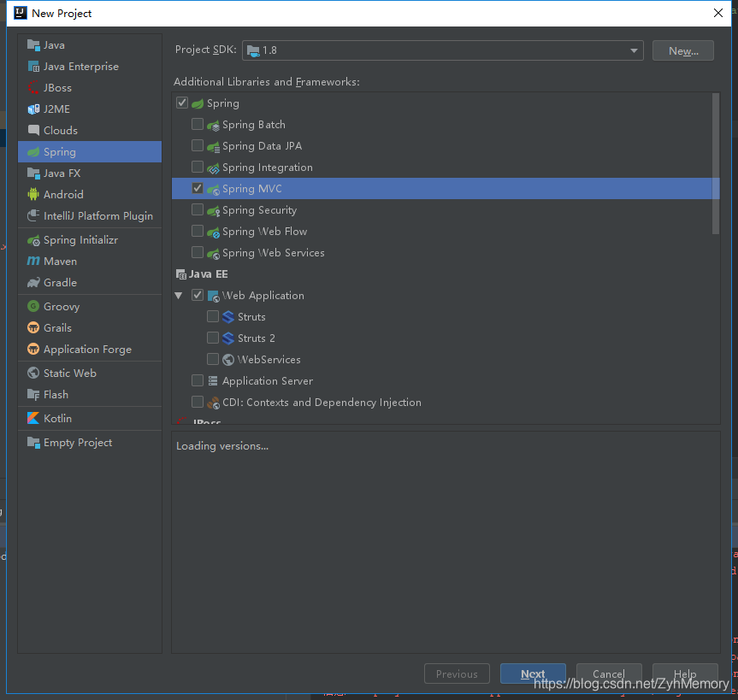Click the Groovy icon in sidebar

[x=33, y=306]
